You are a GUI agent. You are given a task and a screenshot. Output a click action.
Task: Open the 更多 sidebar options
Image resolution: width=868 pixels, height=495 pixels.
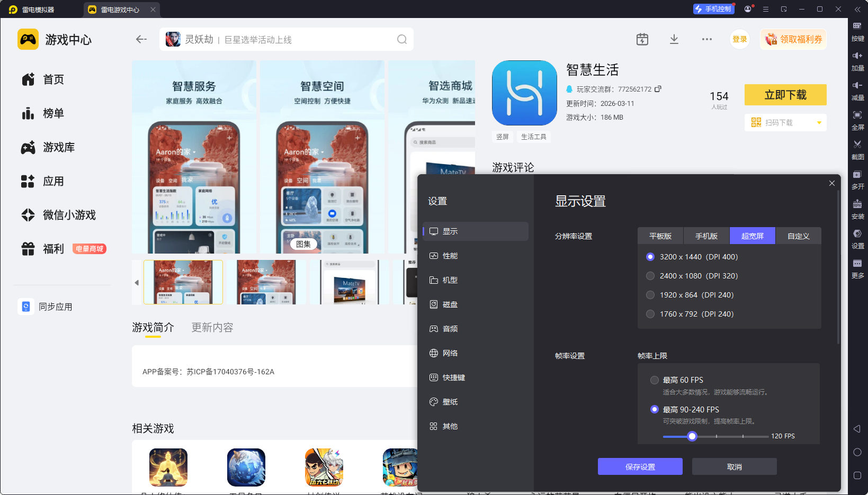pos(857,268)
